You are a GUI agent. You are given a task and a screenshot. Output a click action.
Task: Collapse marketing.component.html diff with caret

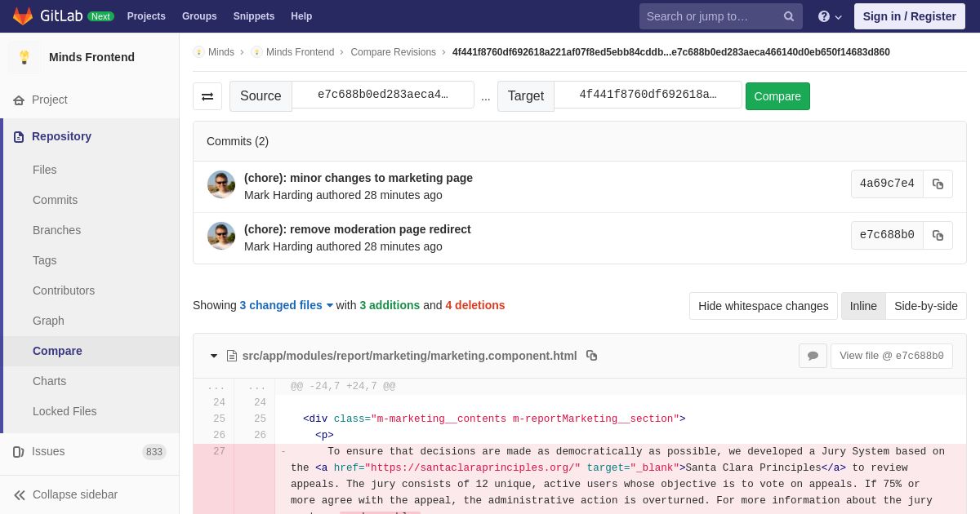click(x=214, y=356)
